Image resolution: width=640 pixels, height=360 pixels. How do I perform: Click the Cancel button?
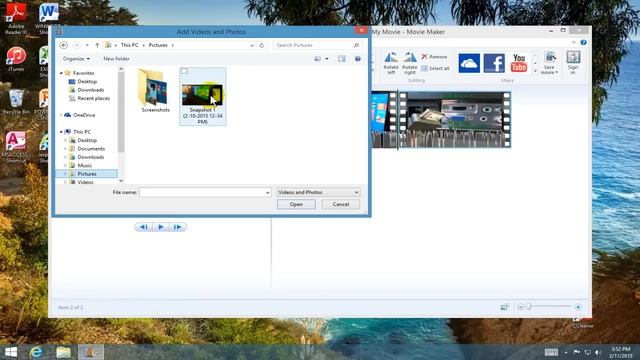point(341,204)
